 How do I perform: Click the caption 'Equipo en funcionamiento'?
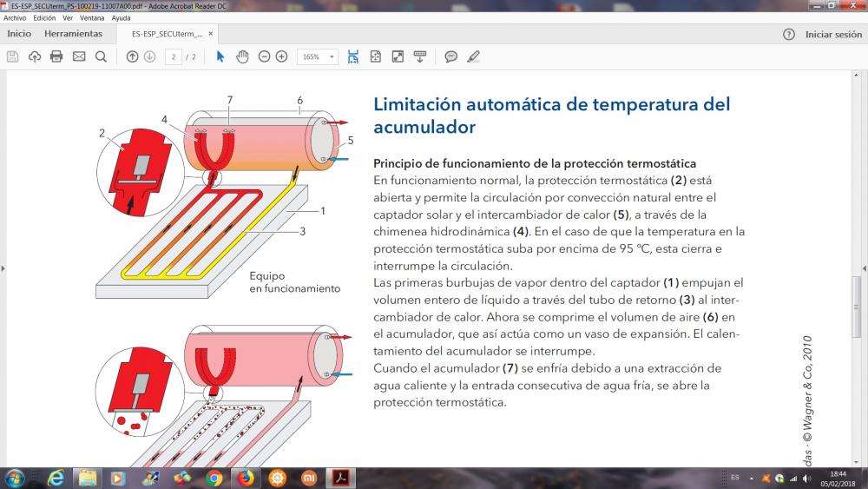tap(294, 282)
